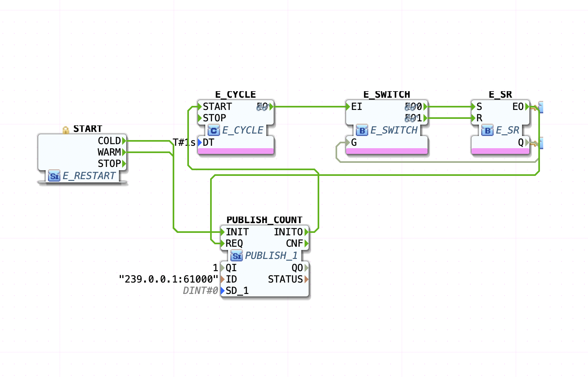This screenshot has width=588, height=377.
Task: Click the PUBLISH_1 service interface type icon
Action: click(237, 256)
